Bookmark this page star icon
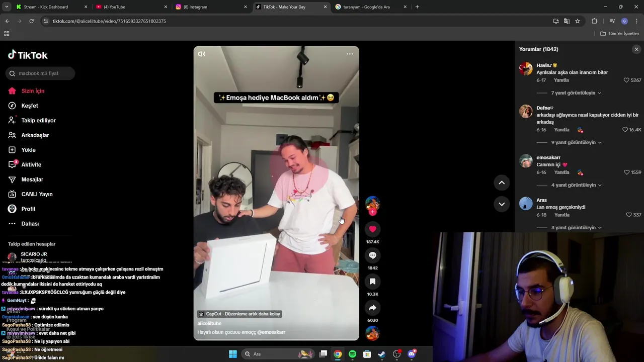 578,21
